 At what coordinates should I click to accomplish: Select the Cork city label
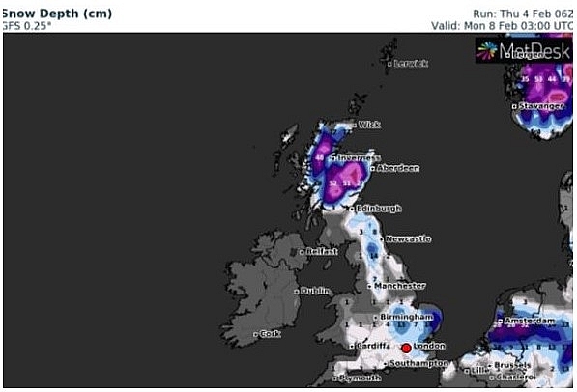(270, 334)
